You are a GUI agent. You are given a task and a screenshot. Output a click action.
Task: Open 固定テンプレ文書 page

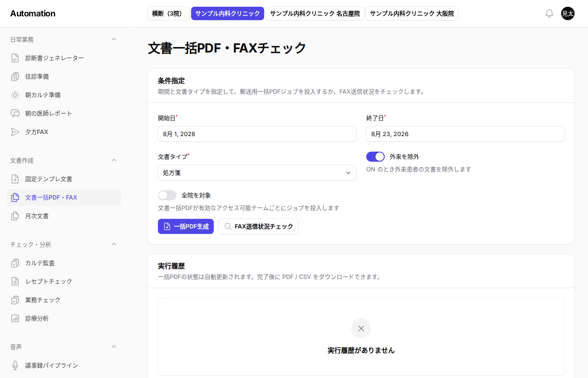64,179
